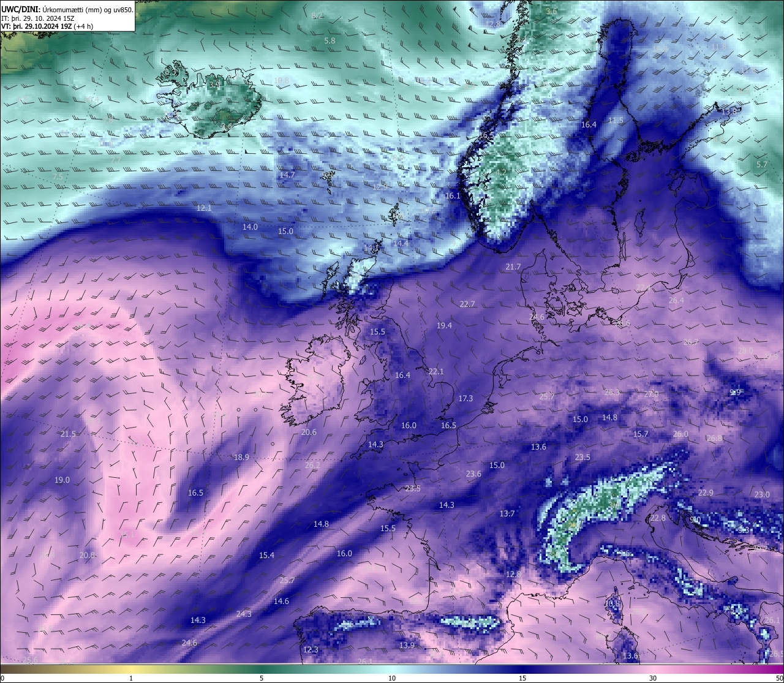
Task: Click the 20.6 value south of Ireland
Action: 309,432
